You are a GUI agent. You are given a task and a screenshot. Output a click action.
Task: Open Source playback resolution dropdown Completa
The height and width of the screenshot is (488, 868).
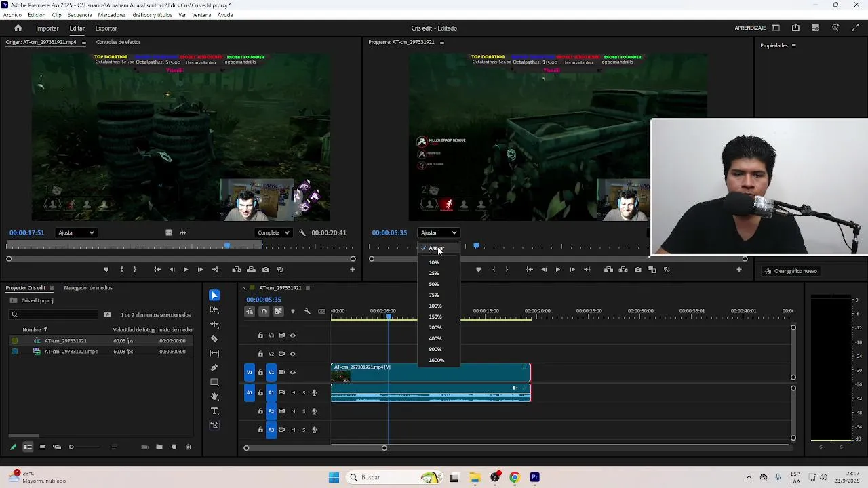pyautogui.click(x=274, y=232)
